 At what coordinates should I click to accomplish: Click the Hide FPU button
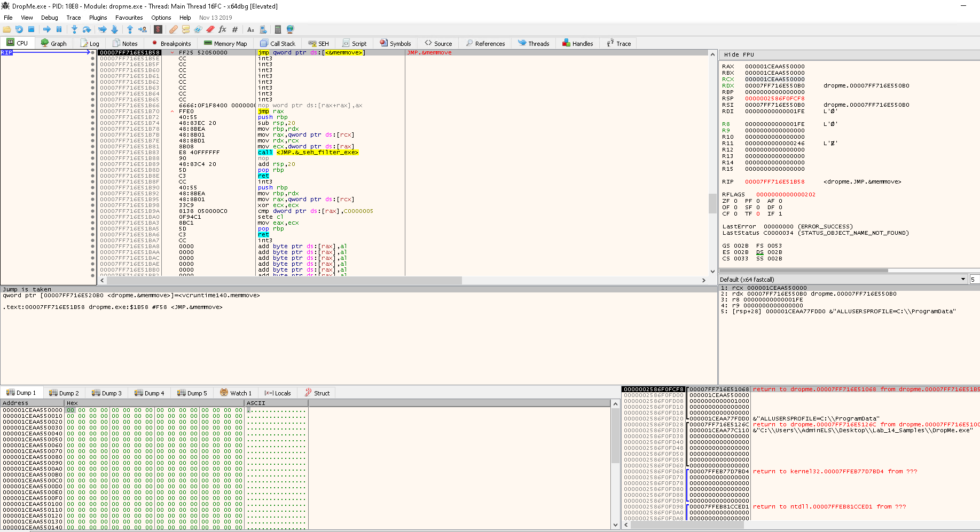[739, 54]
